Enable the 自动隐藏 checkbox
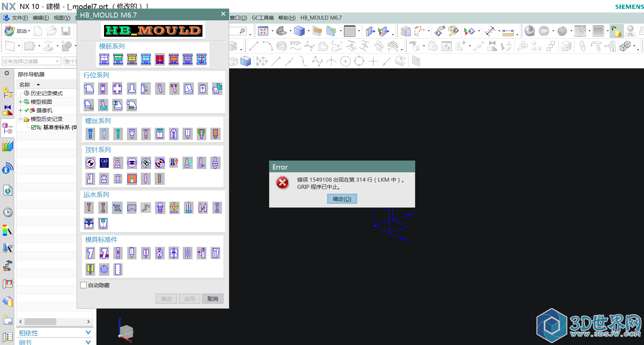The width and height of the screenshot is (644, 345). (83, 285)
